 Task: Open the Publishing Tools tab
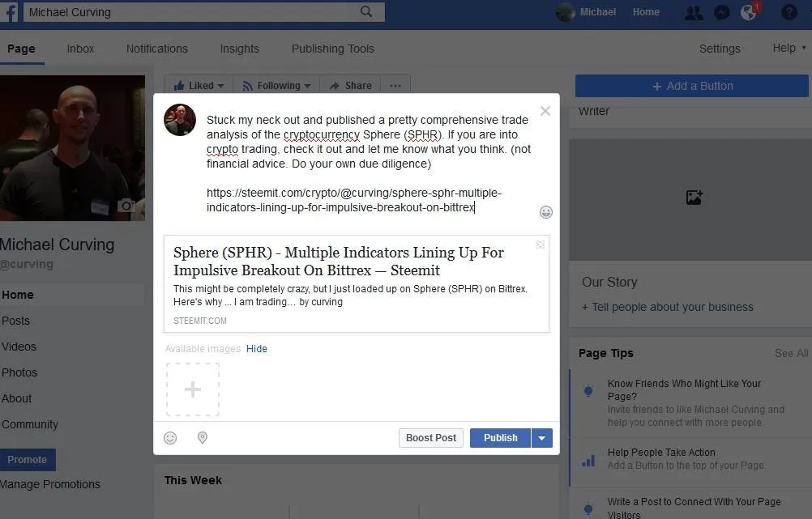coord(332,49)
